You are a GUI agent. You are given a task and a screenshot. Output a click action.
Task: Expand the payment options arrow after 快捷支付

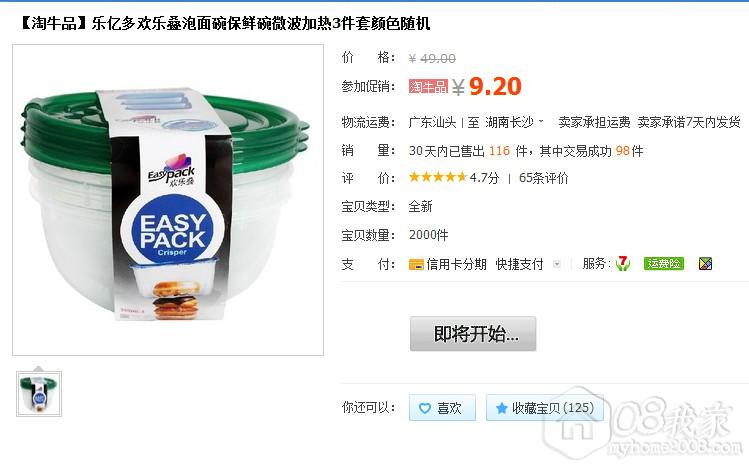[556, 264]
